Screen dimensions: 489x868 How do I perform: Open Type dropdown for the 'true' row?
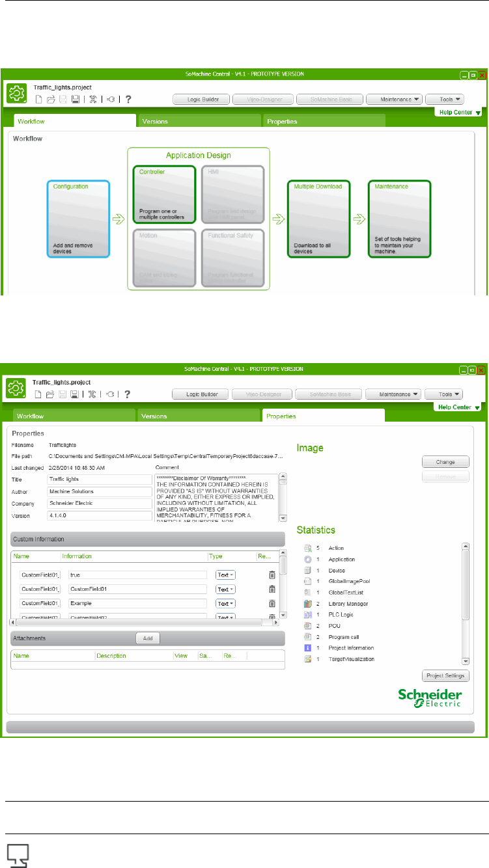coord(225,575)
